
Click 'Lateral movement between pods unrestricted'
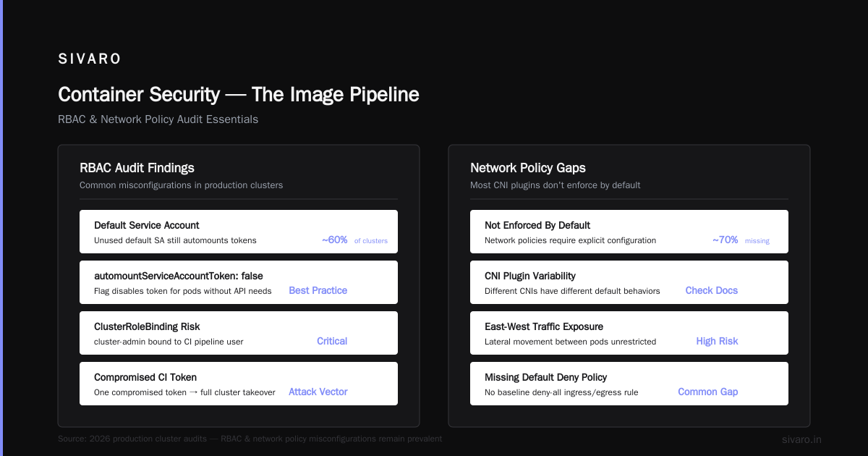coord(570,342)
